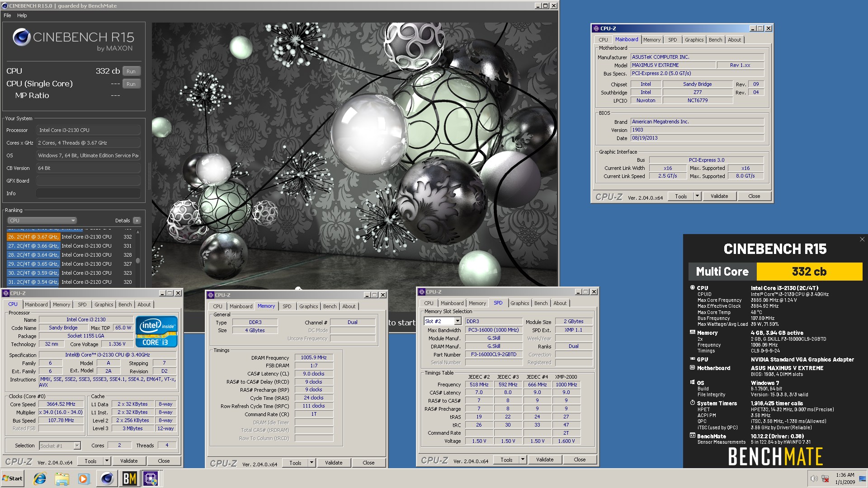Image resolution: width=868 pixels, height=488 pixels.
Task: Switch to Bench tab in bottom-left CPU-Z
Action: pyautogui.click(x=125, y=305)
